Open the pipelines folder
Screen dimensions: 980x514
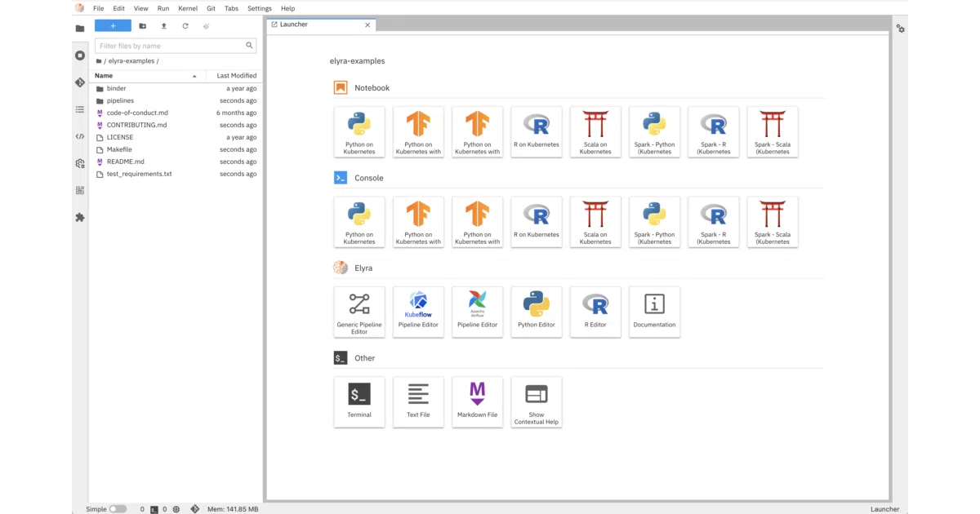pyautogui.click(x=176, y=100)
